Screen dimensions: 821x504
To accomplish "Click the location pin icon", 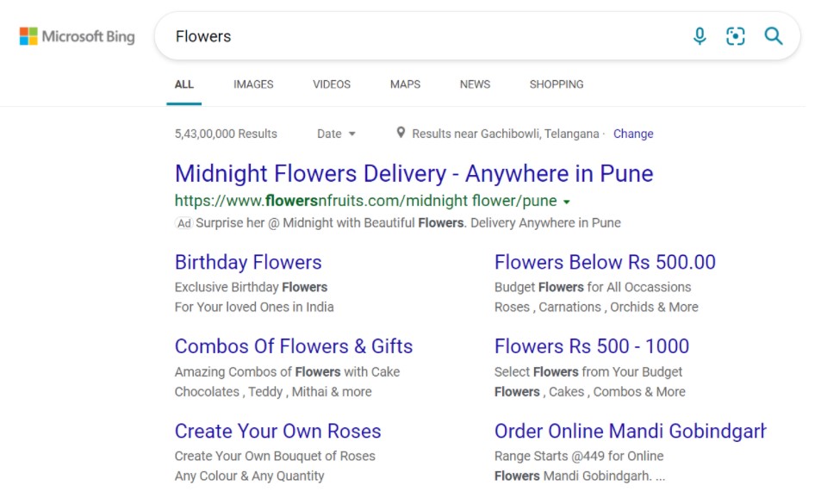I will click(x=401, y=133).
